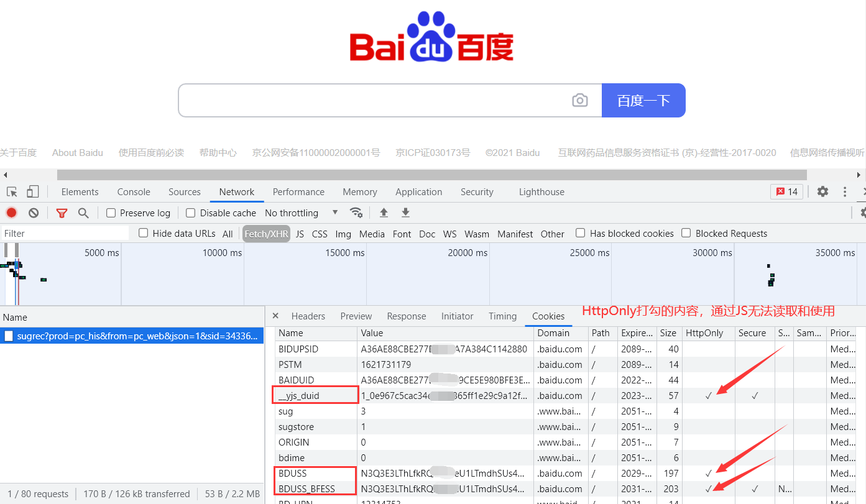Open DevTools settings gear

[x=822, y=191]
